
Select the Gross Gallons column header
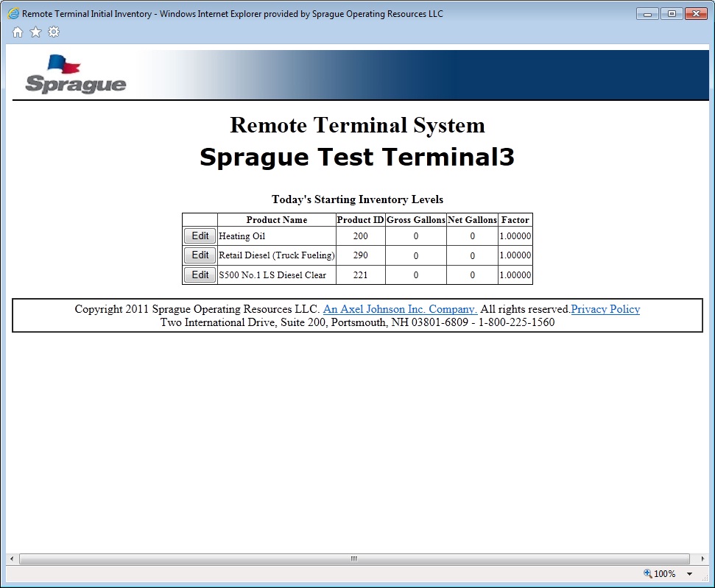tap(416, 220)
